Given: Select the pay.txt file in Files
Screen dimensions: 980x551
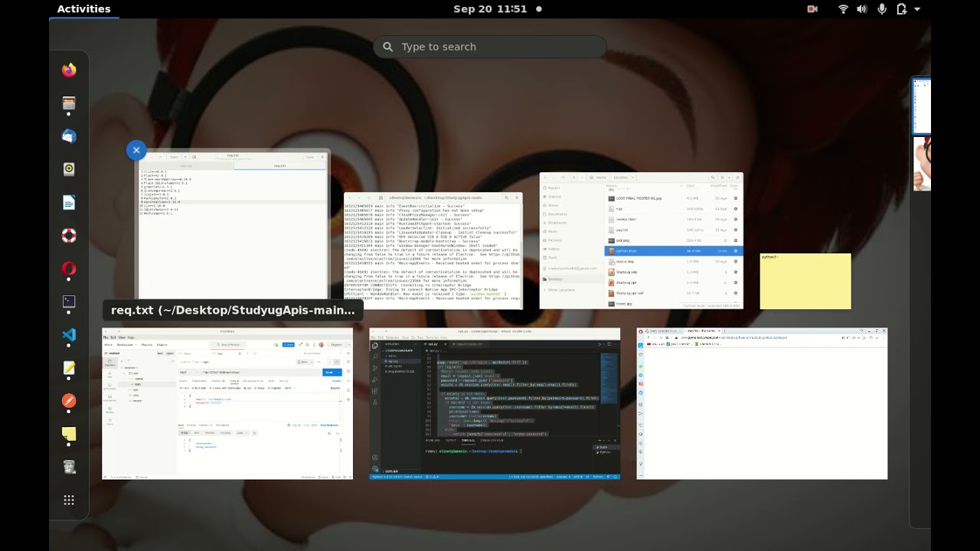Looking at the screenshot, I should pyautogui.click(x=674, y=230).
